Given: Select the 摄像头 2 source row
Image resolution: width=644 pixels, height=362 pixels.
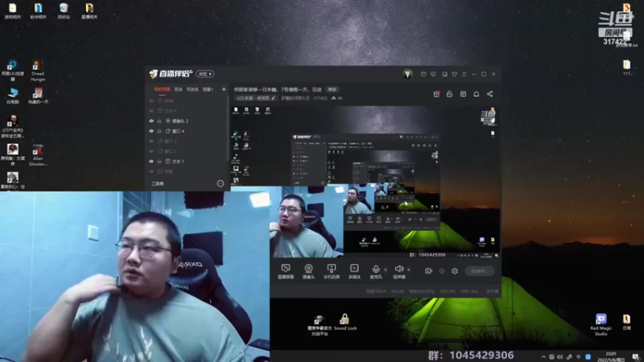Looking at the screenshot, I should [187, 121].
